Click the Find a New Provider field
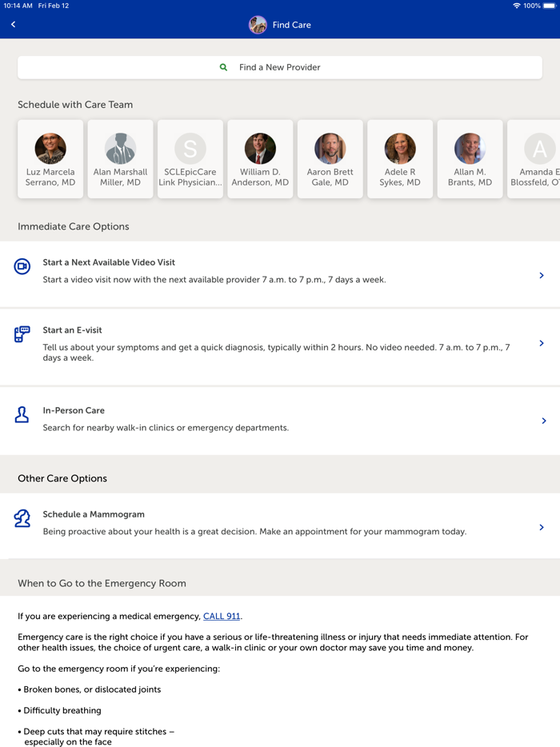560x747 pixels. [280, 67]
